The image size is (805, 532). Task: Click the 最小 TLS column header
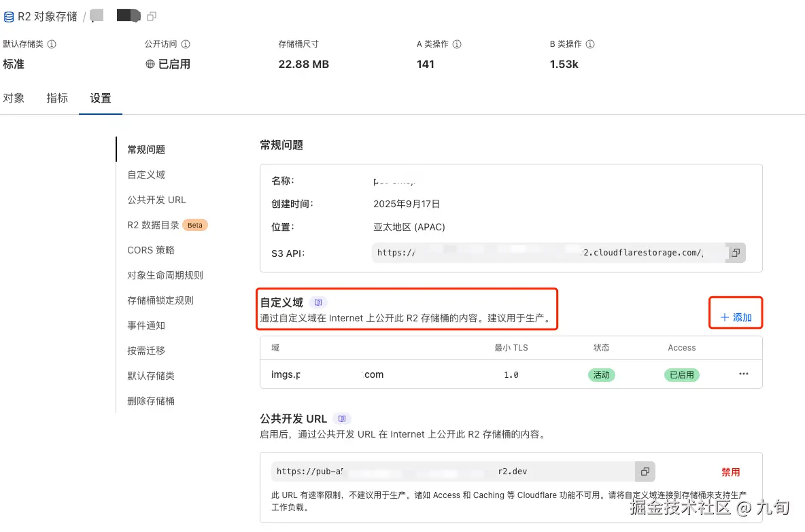point(511,347)
